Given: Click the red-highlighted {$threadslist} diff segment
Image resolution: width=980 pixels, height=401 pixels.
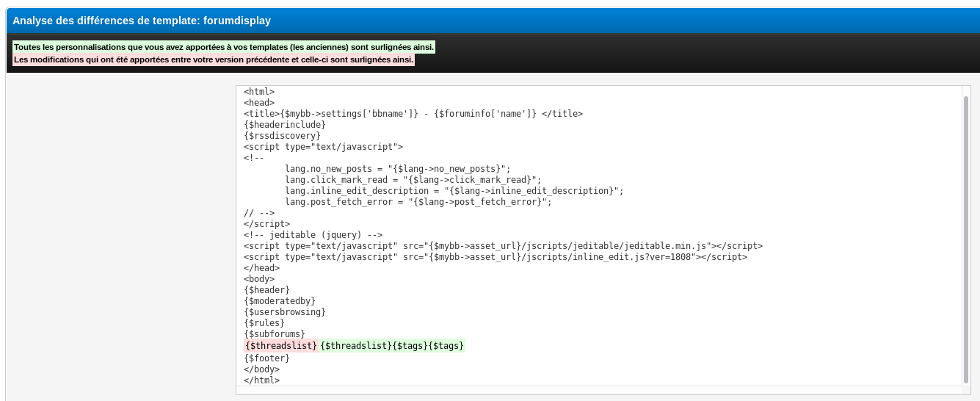Looking at the screenshot, I should 281,346.
